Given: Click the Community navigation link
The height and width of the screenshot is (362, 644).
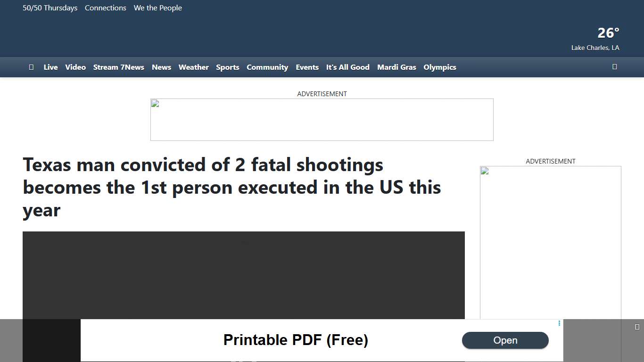Looking at the screenshot, I should (x=267, y=67).
